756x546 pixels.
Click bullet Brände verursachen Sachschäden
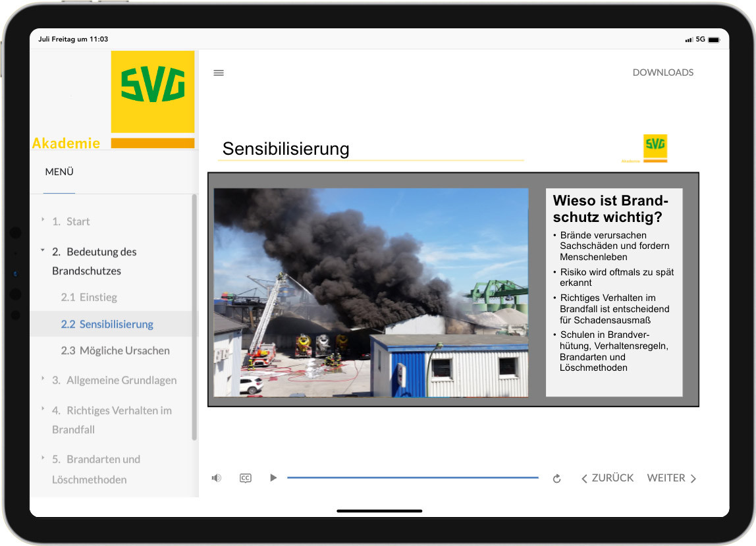point(611,246)
